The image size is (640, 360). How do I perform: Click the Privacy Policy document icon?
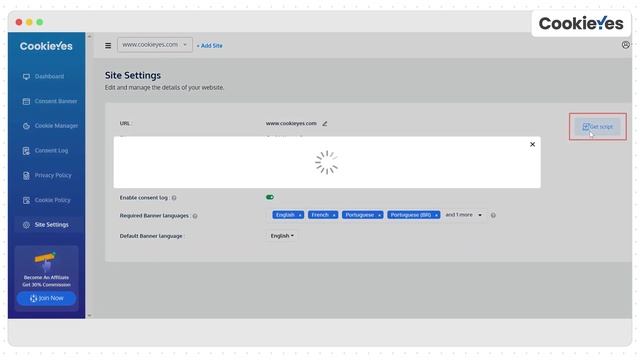click(x=26, y=176)
